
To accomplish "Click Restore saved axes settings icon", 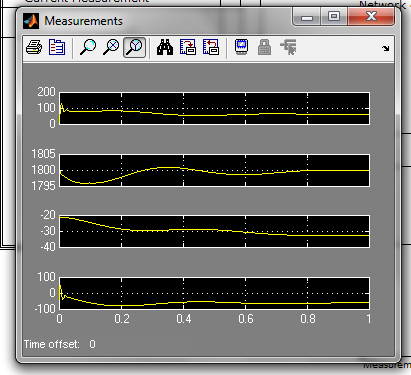I will point(211,47).
